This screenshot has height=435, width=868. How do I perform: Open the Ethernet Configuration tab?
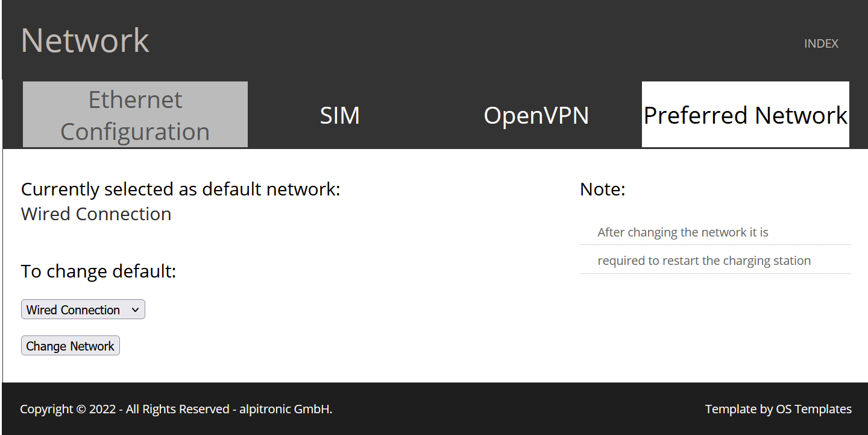135,115
